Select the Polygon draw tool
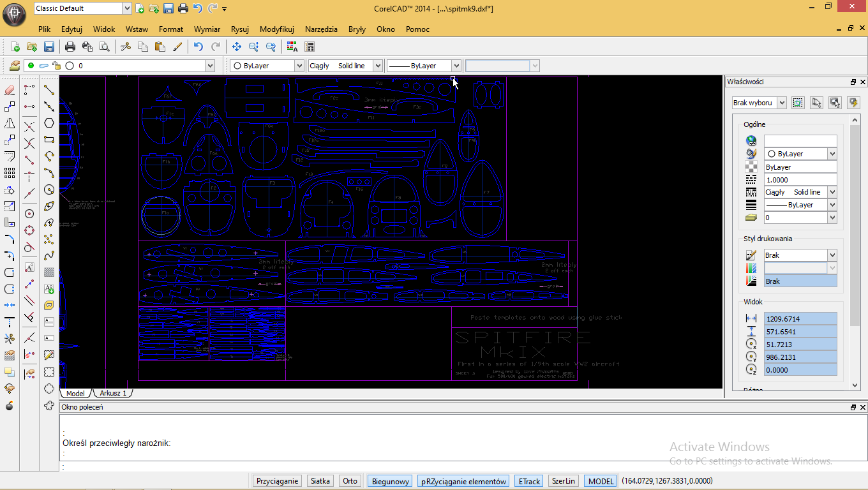The height and width of the screenshot is (490, 868). (x=49, y=123)
